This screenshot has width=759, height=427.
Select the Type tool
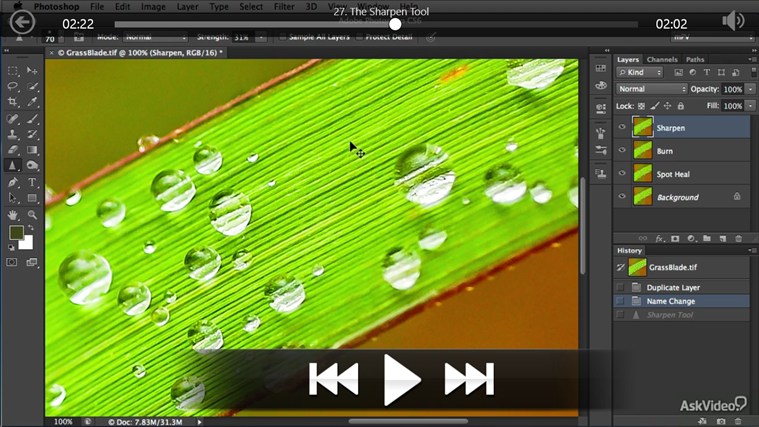click(x=32, y=183)
